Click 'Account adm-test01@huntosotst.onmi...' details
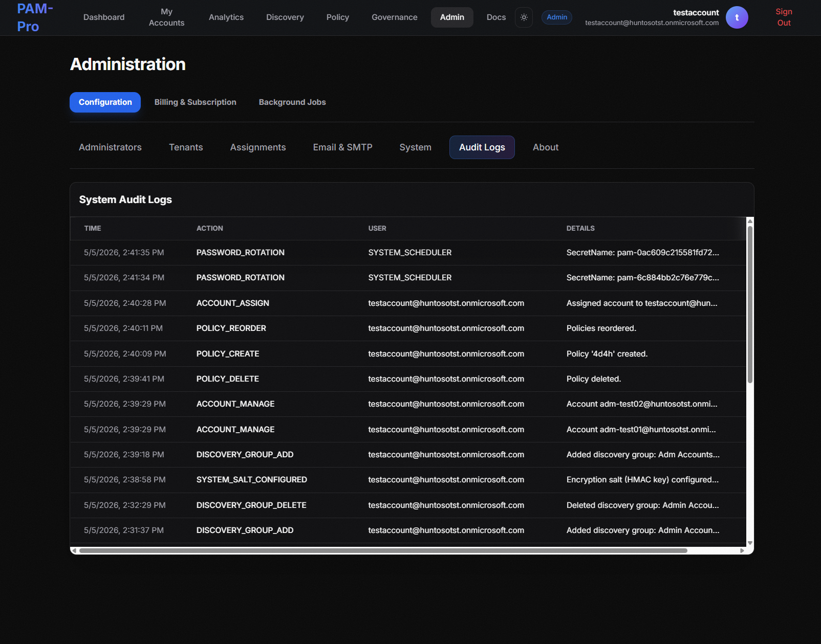 point(641,430)
